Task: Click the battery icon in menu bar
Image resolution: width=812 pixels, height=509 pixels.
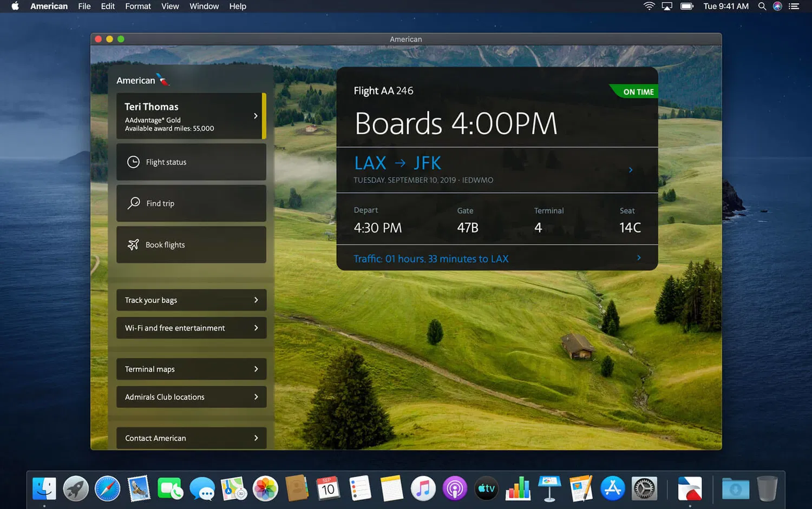Action: pyautogui.click(x=687, y=6)
